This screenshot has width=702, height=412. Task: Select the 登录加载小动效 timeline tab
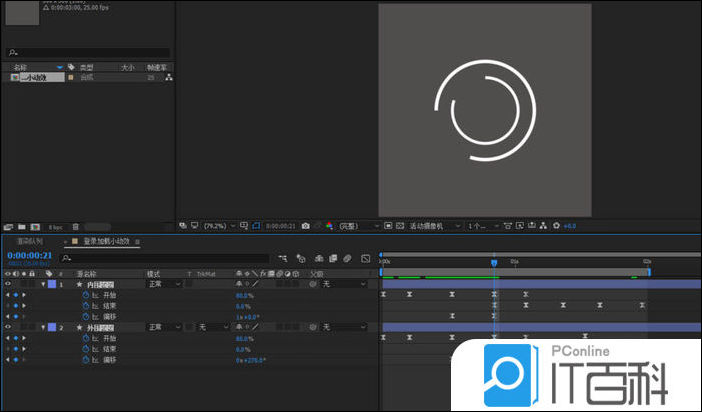[104, 241]
